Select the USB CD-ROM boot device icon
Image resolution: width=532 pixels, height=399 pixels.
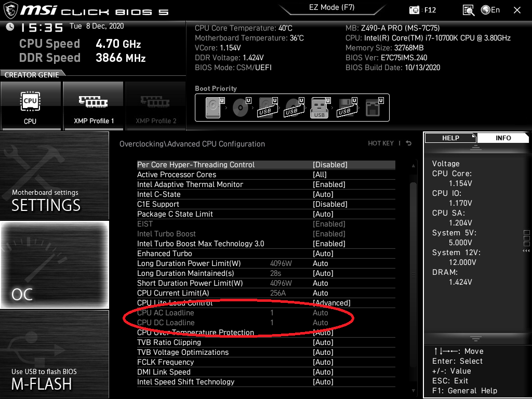[x=294, y=108]
